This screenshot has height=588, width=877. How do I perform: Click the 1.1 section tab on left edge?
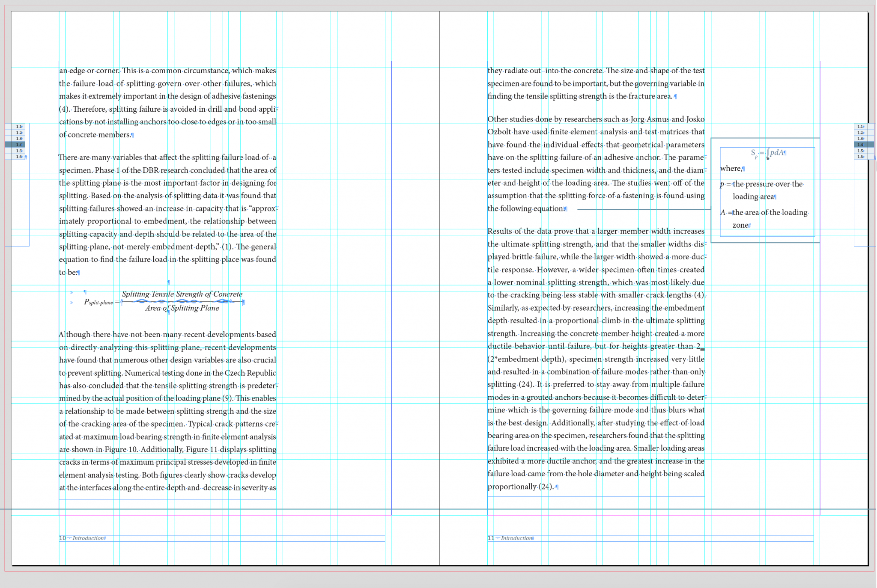[19, 127]
